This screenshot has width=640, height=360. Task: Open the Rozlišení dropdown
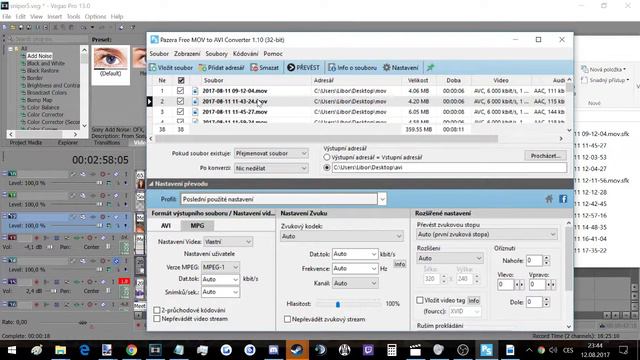(450, 258)
